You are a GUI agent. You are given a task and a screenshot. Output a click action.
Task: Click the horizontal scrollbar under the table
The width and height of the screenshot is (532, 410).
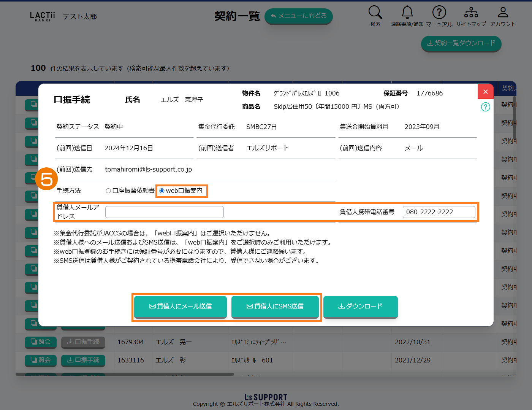click(125, 374)
